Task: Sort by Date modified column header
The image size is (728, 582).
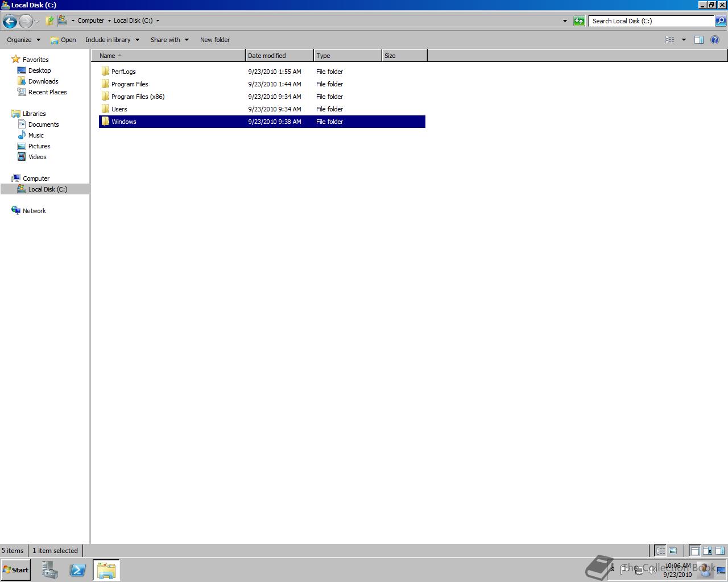Action: pos(279,56)
